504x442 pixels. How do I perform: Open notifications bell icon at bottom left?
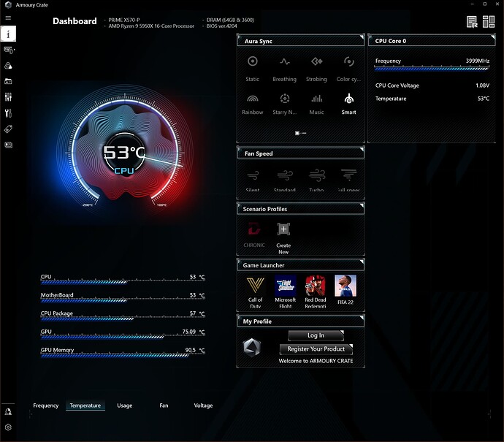8,412
